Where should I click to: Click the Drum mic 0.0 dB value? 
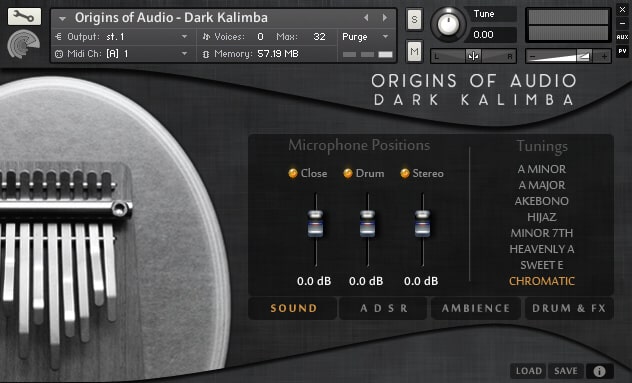[366, 281]
